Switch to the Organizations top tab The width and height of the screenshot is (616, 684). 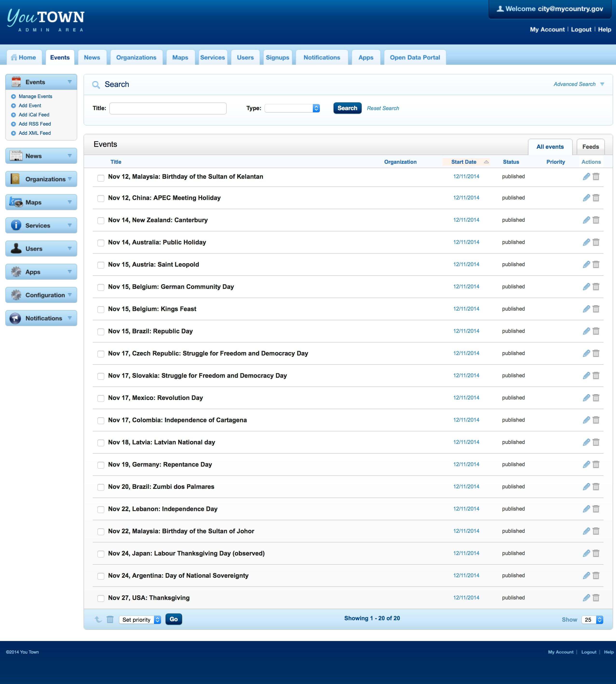pyautogui.click(x=136, y=57)
